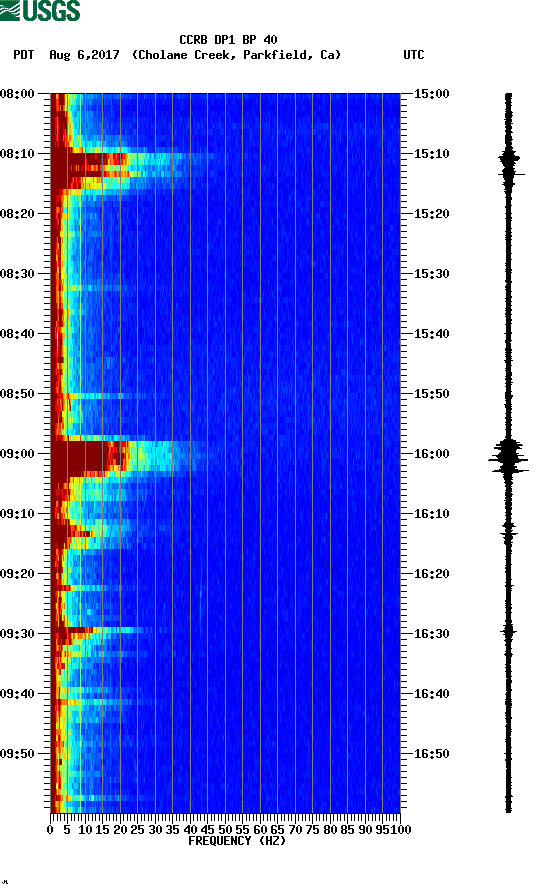Click the '15:20' UTC time label
The height and width of the screenshot is (893, 552).
tap(431, 214)
